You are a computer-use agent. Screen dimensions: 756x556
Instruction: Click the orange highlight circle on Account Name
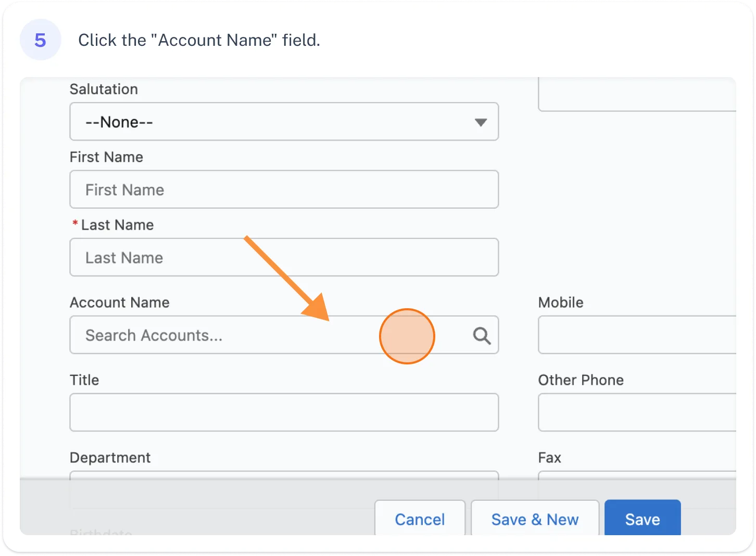point(407,336)
